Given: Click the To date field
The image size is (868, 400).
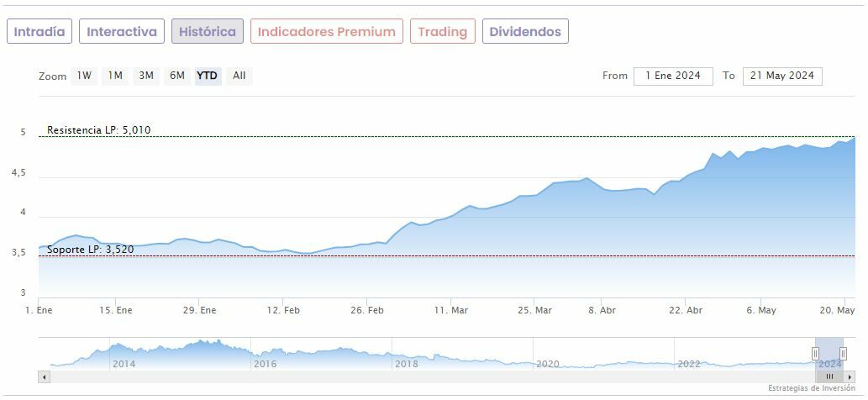Looking at the screenshot, I should [x=781, y=76].
